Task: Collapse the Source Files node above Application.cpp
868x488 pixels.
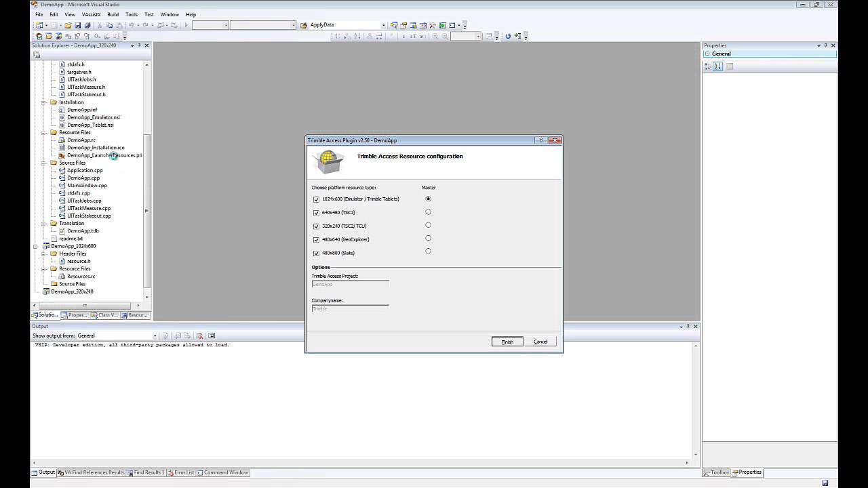Action: tap(44, 163)
